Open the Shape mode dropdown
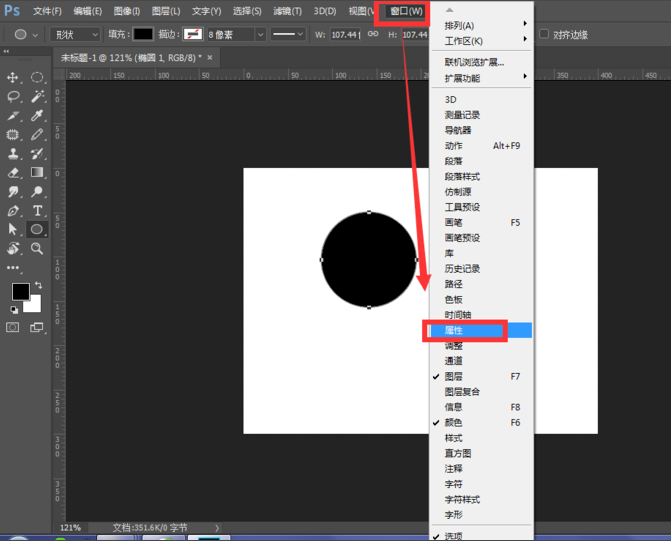 [x=75, y=34]
